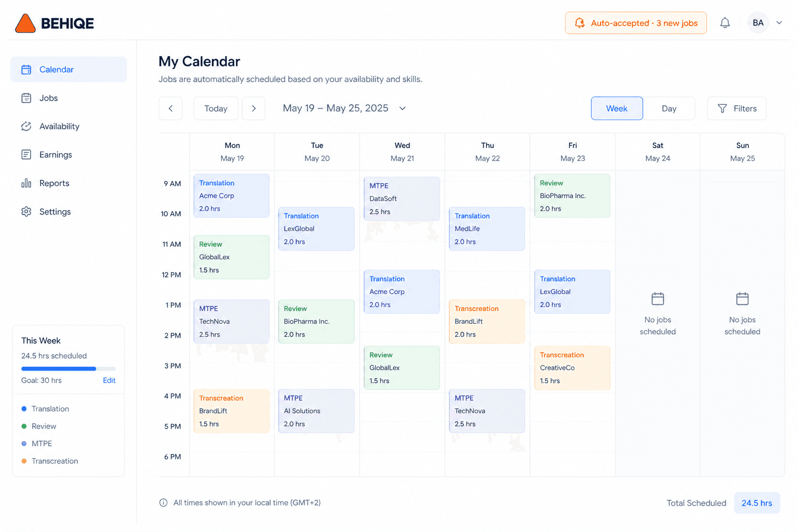798x532 pixels.
Task: Click the 9 AM time label
Action: coord(172,183)
